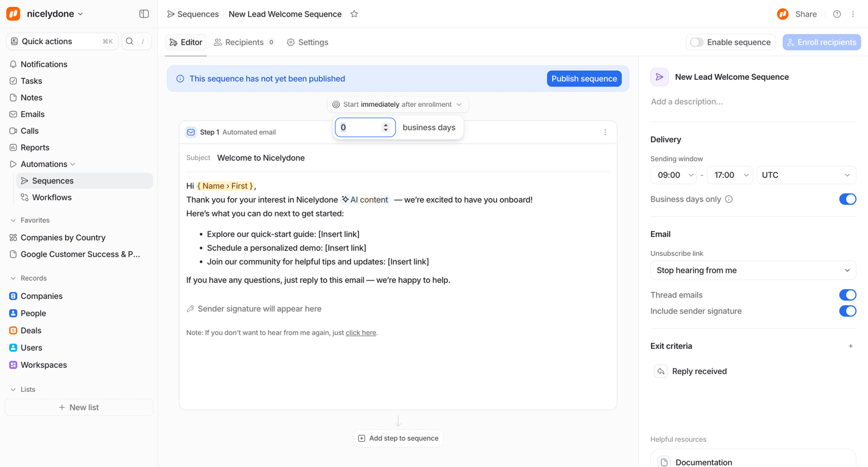868x467 pixels.
Task: Open the help question mark icon
Action: (x=837, y=14)
